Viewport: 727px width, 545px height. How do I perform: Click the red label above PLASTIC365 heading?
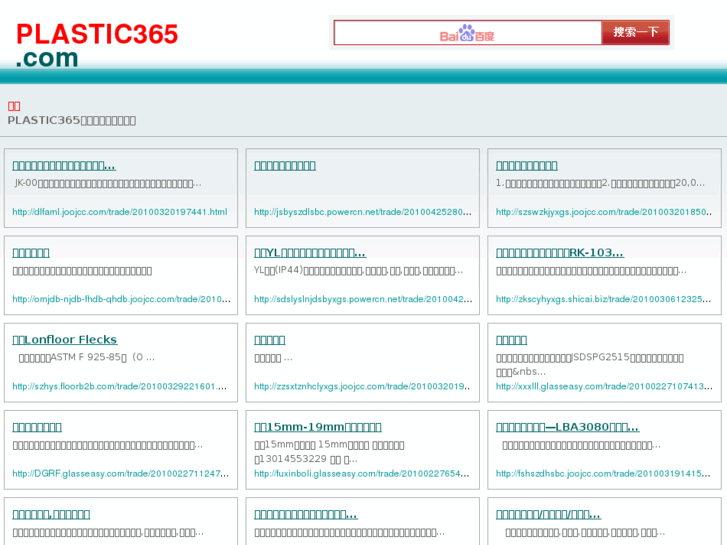14,106
